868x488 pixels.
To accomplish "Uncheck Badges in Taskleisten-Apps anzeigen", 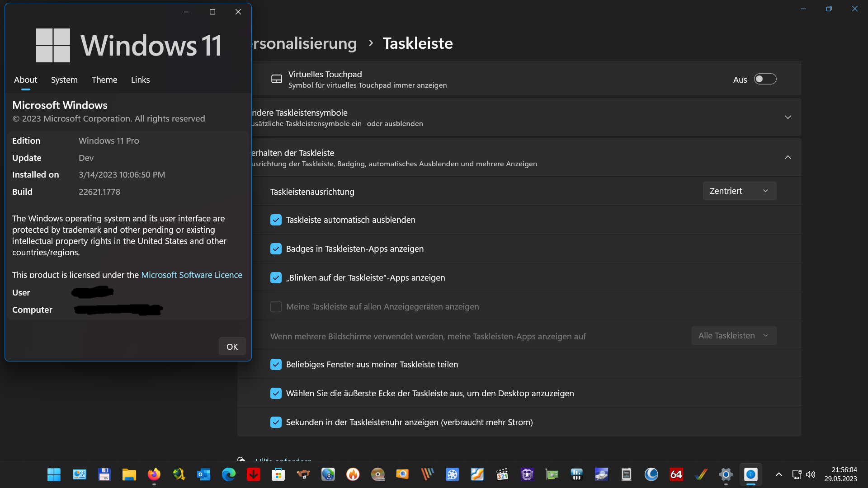I will click(x=276, y=249).
